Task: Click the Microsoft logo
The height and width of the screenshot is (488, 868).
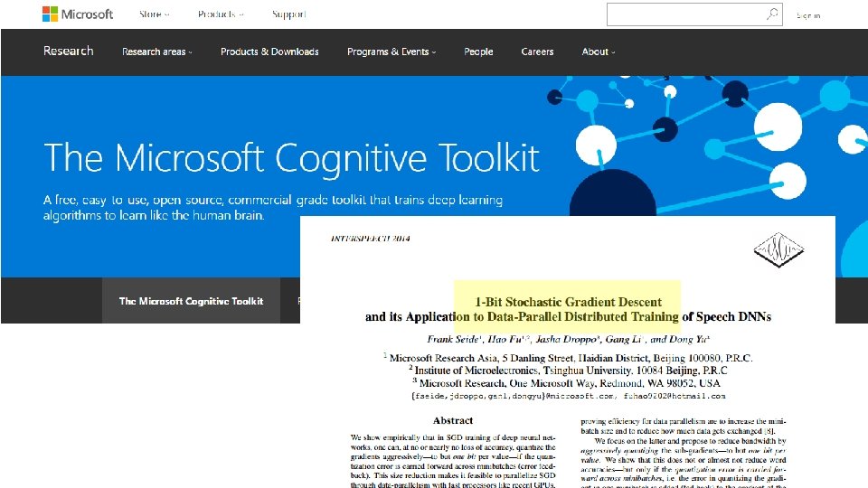Action: coord(78,14)
